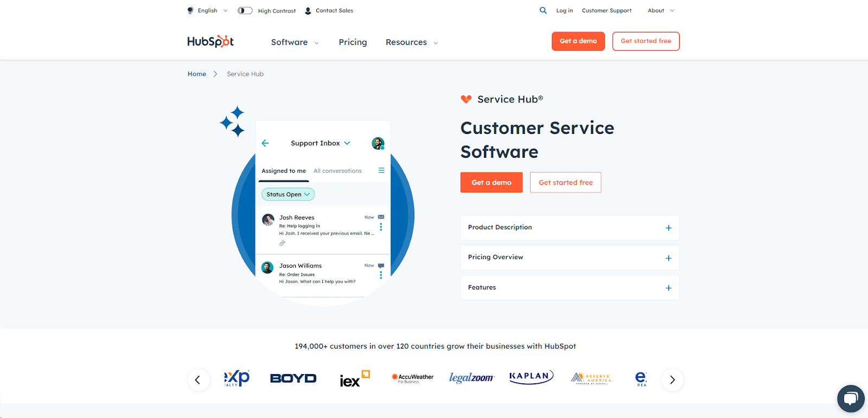
Task: Select the All conversations tab
Action: pos(337,171)
